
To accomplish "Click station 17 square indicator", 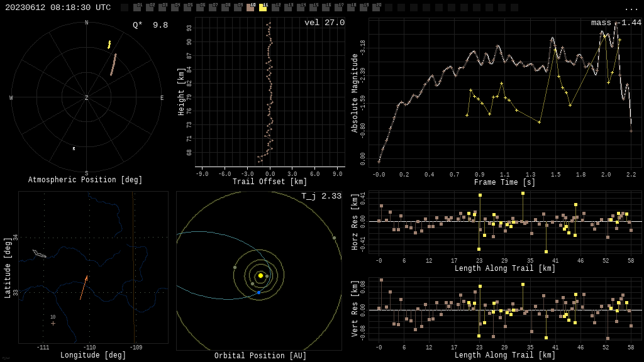I will click(338, 8).
